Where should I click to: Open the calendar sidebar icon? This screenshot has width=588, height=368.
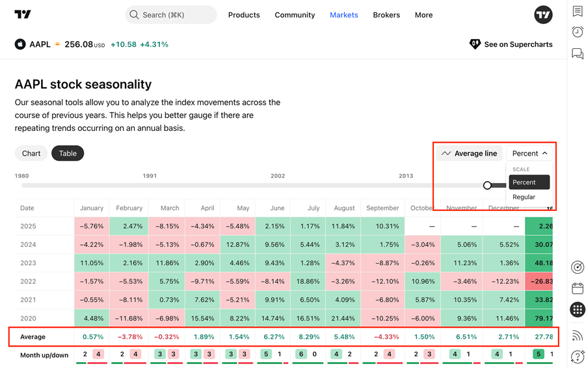point(578,289)
